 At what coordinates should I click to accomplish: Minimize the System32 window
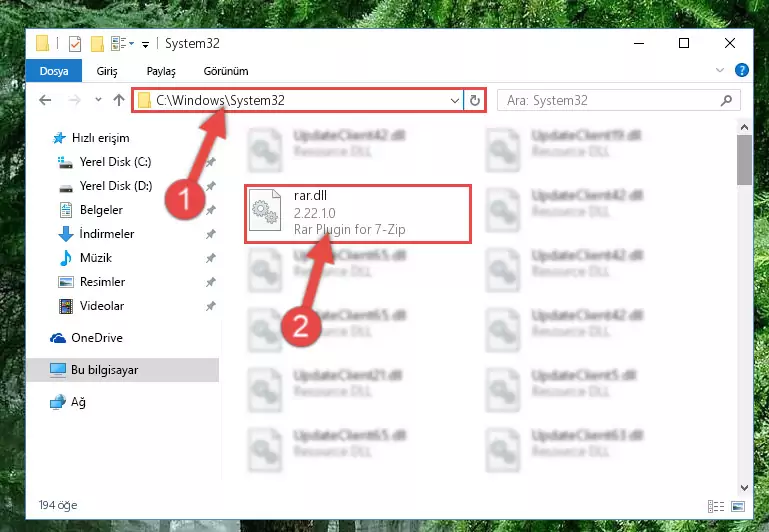(639, 43)
